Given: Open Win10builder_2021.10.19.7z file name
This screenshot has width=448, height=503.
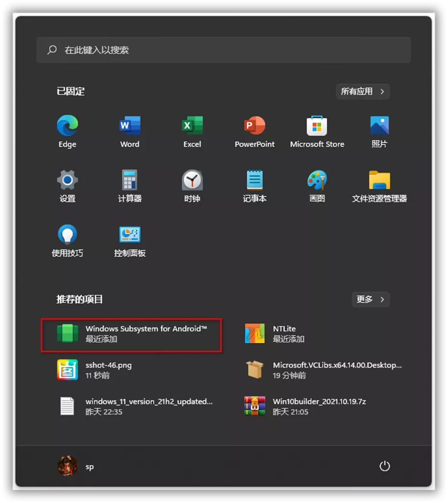Looking at the screenshot, I should pos(319,401).
